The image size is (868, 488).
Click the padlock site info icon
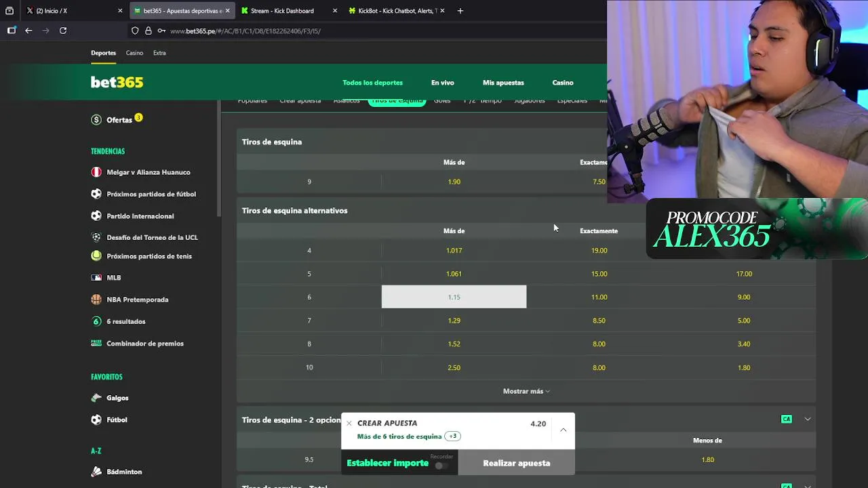[x=148, y=30]
